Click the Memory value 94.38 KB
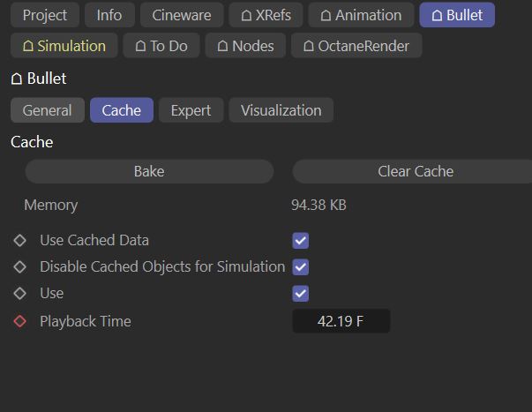This screenshot has width=532, height=412. tap(318, 205)
